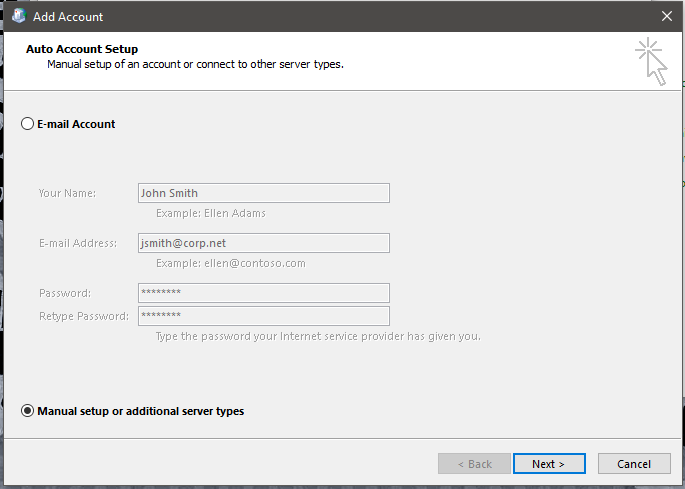
Task: Click the Auto Account Setup heading
Action: (x=82, y=49)
